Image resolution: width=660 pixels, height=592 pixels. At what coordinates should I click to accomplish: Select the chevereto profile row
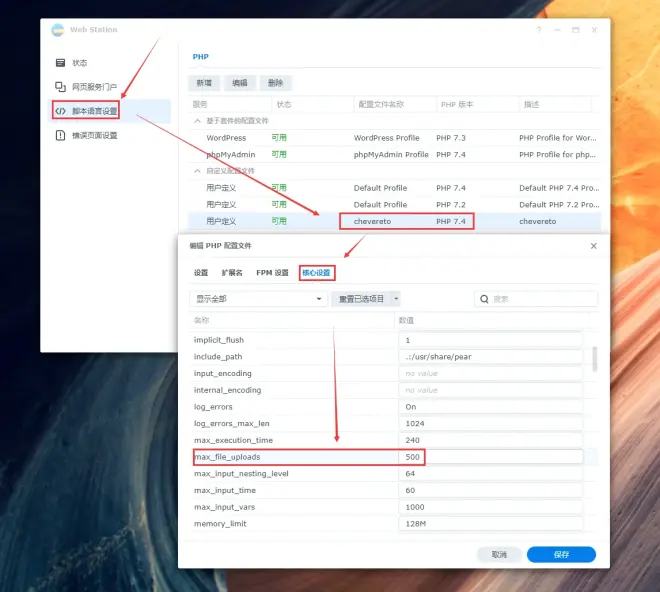click(x=394, y=221)
